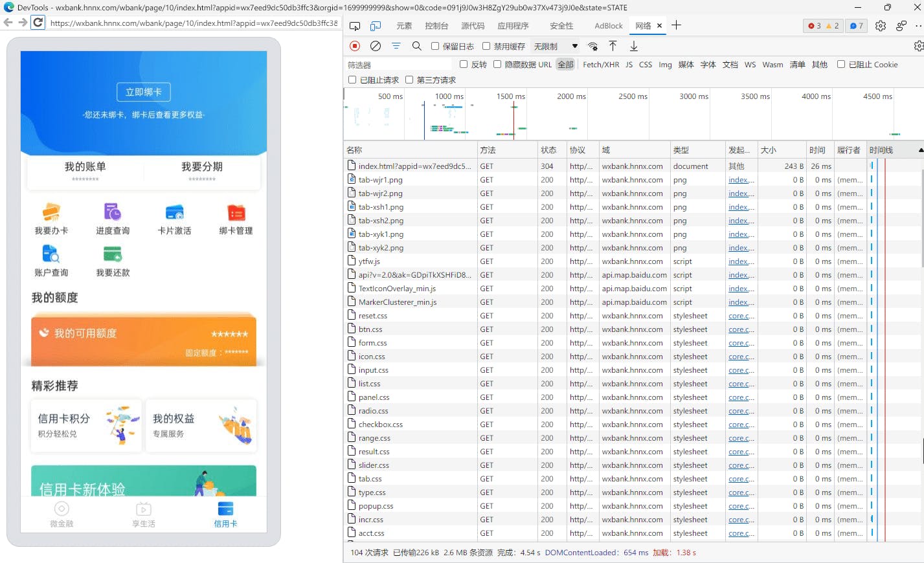This screenshot has width=924, height=563.
Task: Switch to 控制台 tab
Action: pyautogui.click(x=436, y=26)
